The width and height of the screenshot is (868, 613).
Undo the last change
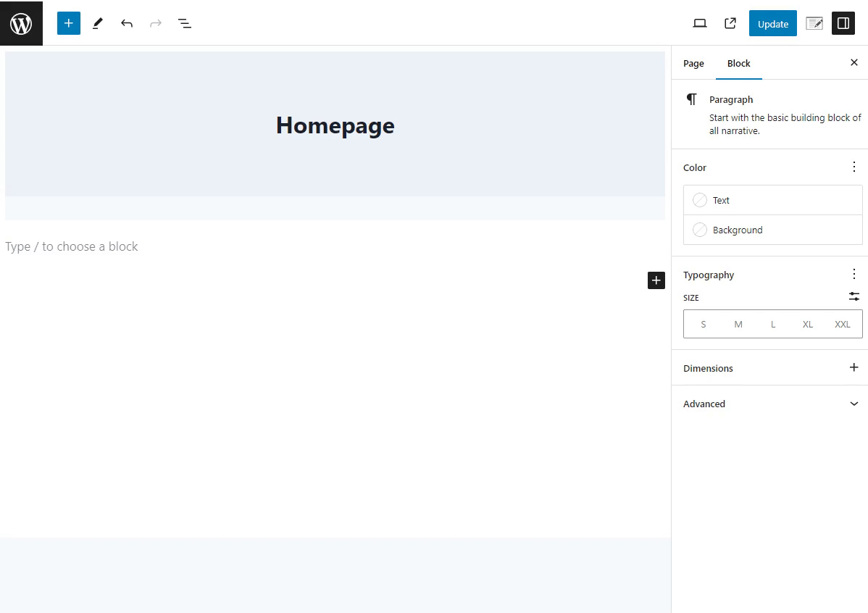(x=127, y=23)
